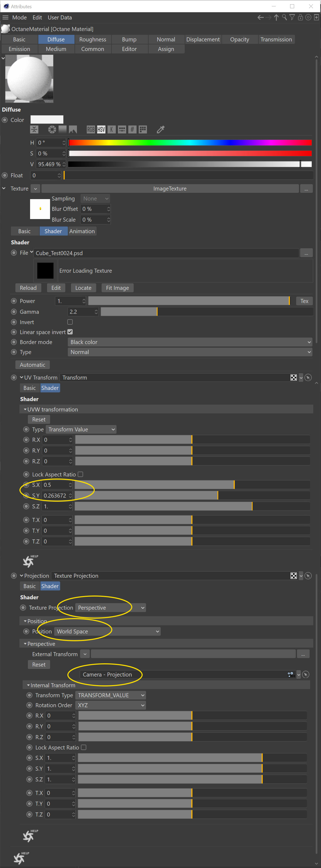The height and width of the screenshot is (868, 321).
Task: Navigate up one level arrow
Action: 276,18
